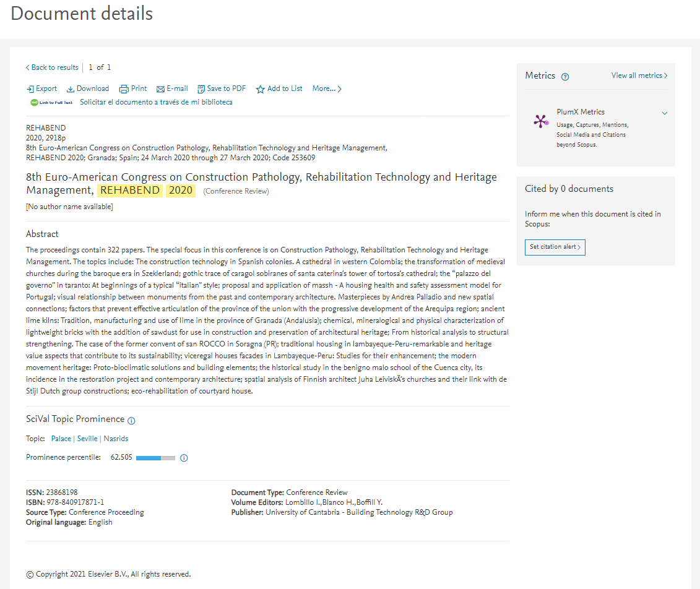The width and height of the screenshot is (700, 589).
Task: Click the PlumX Metrics logo
Action: tap(541, 121)
